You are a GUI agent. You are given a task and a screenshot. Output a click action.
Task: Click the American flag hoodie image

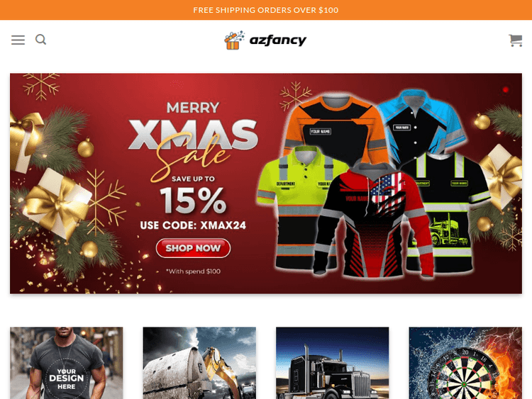pyautogui.click(x=372, y=220)
